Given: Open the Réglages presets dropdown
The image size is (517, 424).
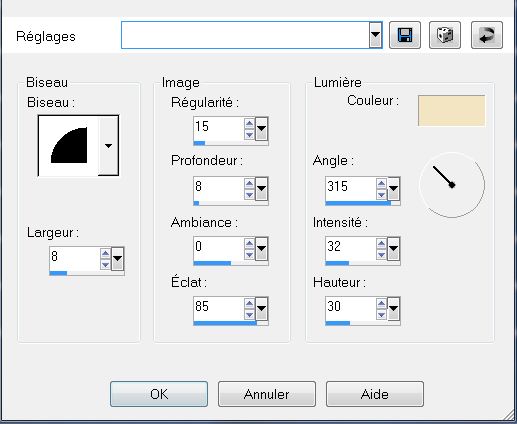Looking at the screenshot, I should (375, 35).
